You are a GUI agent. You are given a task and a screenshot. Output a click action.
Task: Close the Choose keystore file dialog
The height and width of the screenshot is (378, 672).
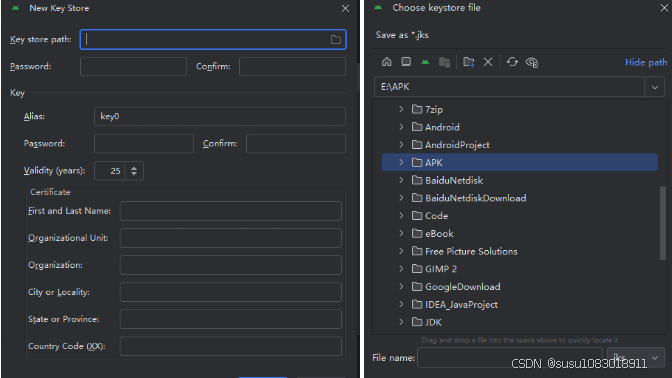click(x=664, y=8)
